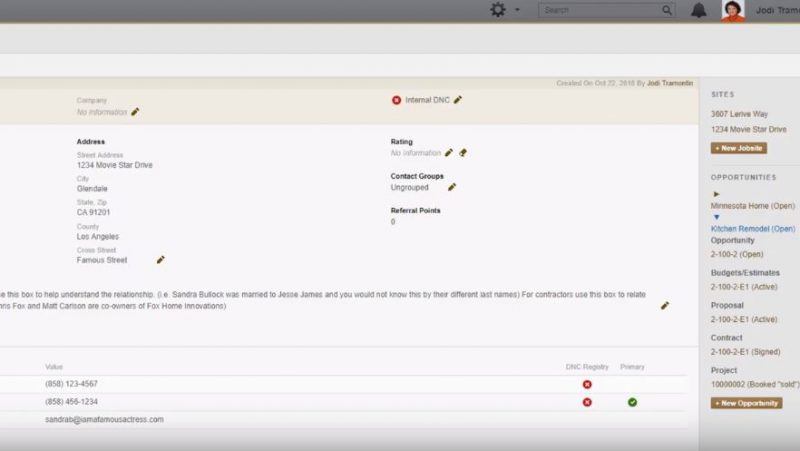Screen dimensions: 800x451
Task: Open the settings gear menu
Action: pyautogui.click(x=497, y=10)
